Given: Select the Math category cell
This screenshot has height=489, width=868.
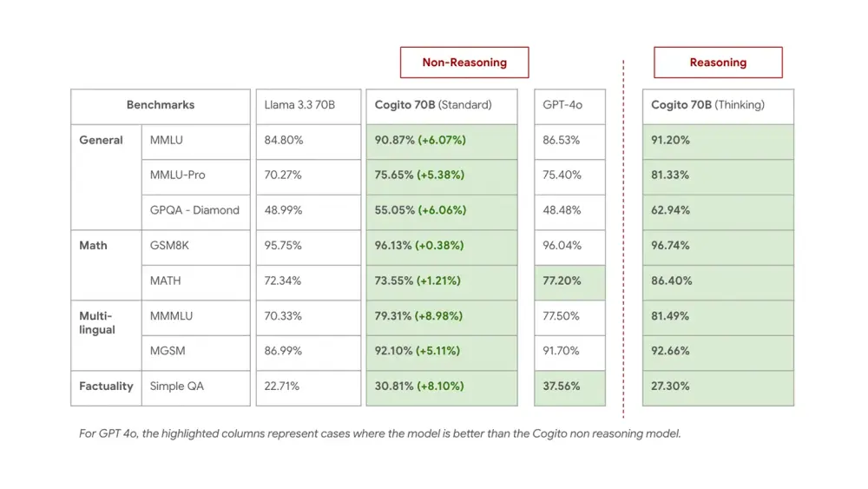Looking at the screenshot, I should (x=94, y=246).
